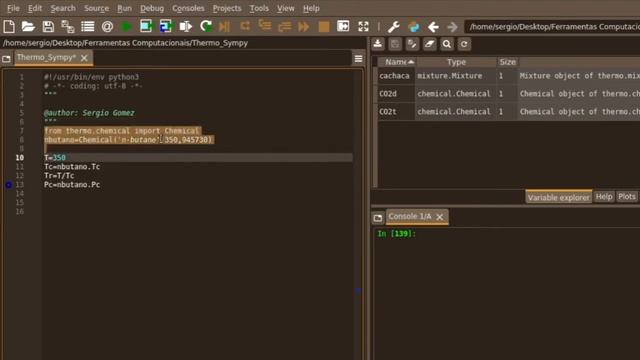Run selection or current line icon
Screen dimensions: 640x360
click(186, 27)
